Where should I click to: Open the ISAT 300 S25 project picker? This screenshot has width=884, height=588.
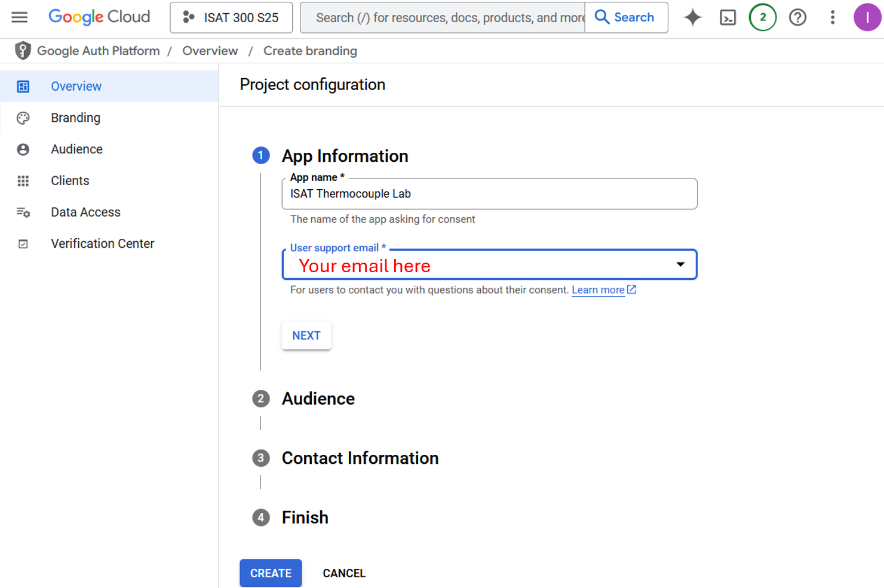(231, 17)
